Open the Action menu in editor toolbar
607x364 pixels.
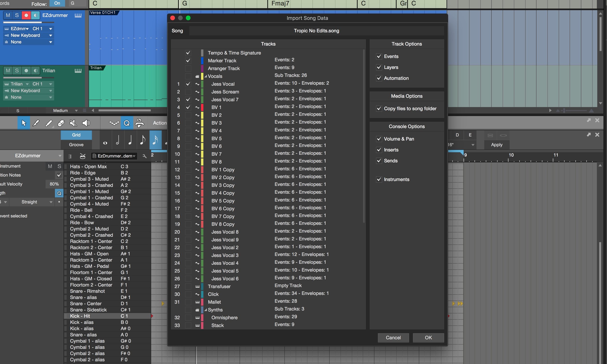click(160, 123)
